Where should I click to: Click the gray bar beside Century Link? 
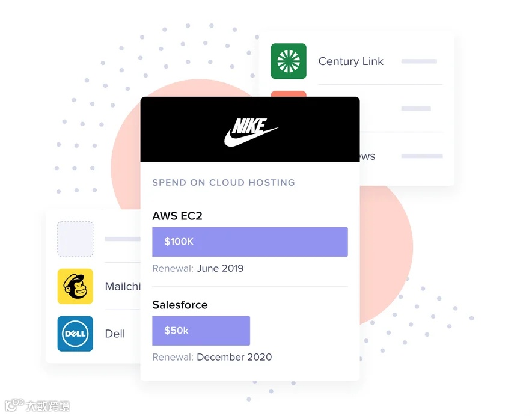419,61
